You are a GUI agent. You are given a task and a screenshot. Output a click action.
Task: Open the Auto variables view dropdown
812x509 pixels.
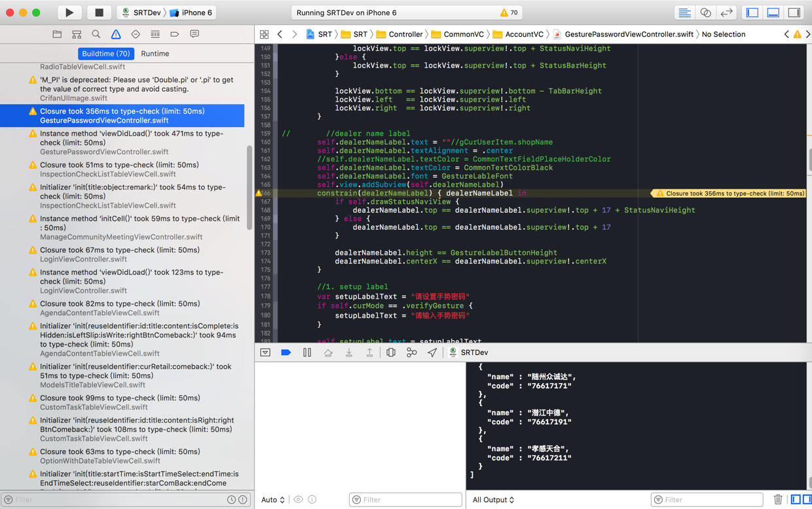coord(272,500)
